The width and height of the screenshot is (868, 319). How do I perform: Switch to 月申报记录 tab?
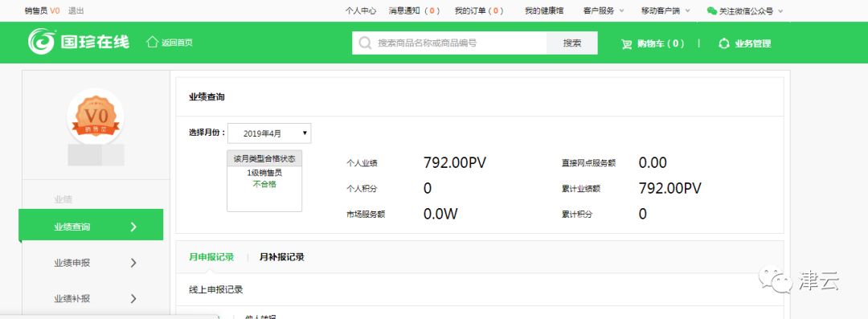coord(211,257)
